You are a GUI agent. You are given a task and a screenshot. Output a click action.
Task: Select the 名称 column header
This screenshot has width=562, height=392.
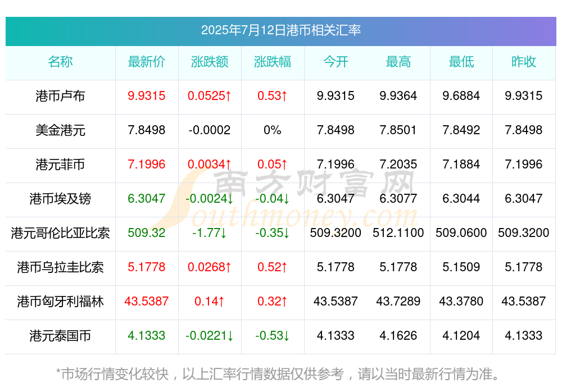point(60,62)
